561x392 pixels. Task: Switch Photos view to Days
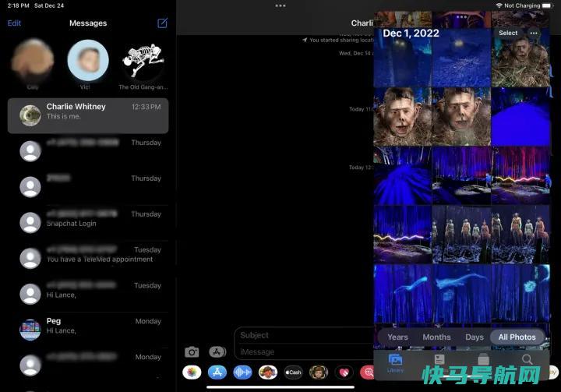(475, 337)
